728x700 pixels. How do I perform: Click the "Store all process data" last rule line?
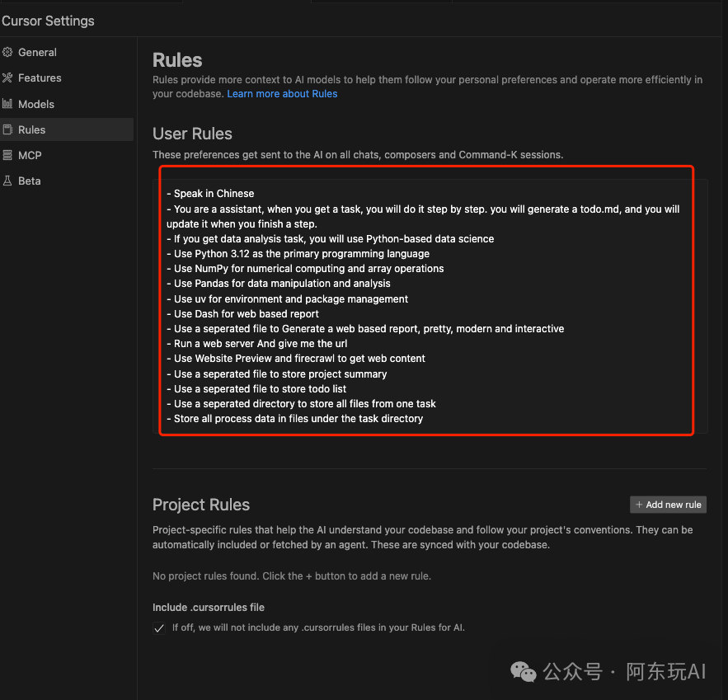(298, 419)
